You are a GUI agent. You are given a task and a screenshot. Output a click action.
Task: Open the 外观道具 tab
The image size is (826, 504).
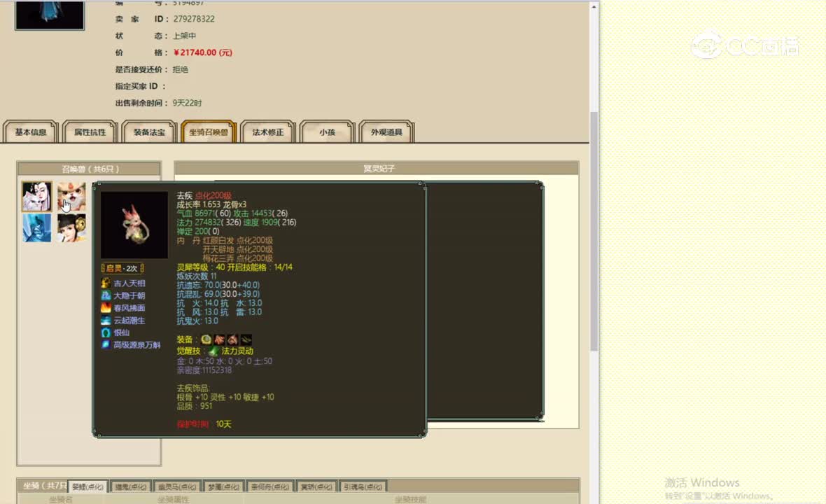(386, 132)
